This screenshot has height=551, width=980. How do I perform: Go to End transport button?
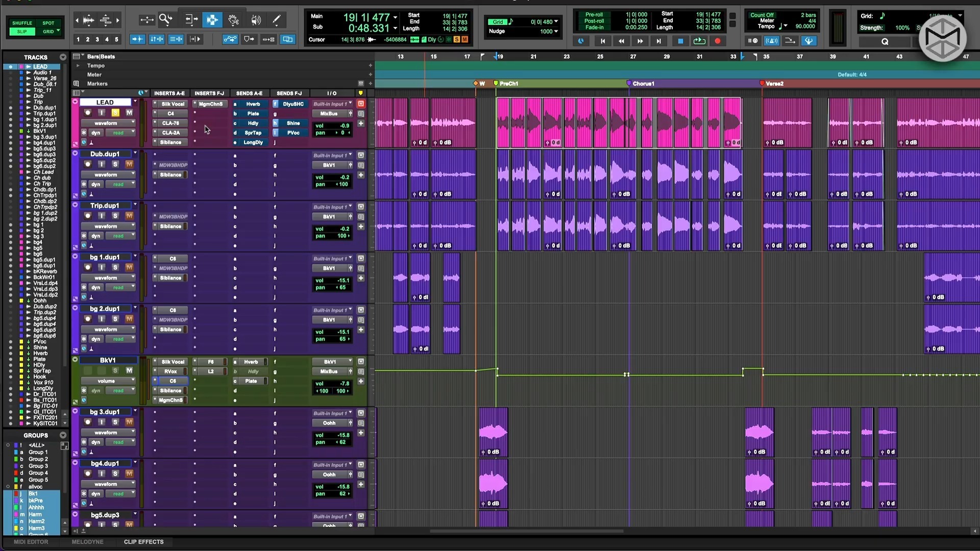click(658, 41)
